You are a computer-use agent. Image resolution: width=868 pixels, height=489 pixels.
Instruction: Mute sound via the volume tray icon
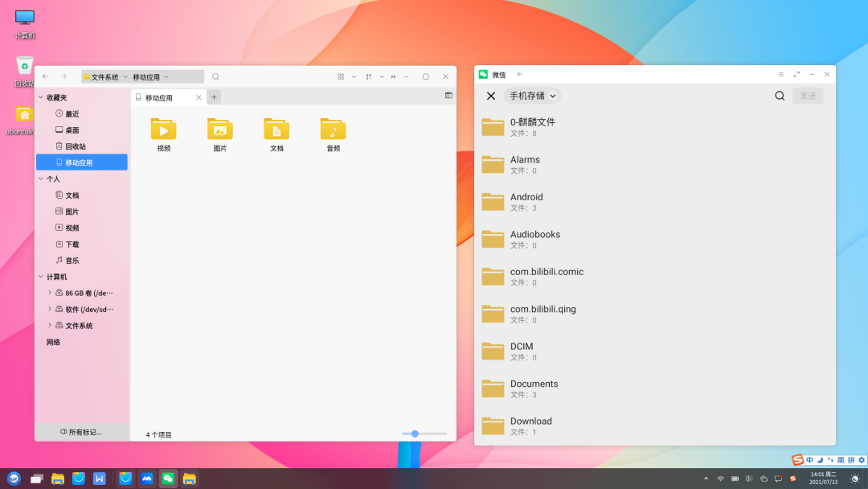tap(749, 478)
